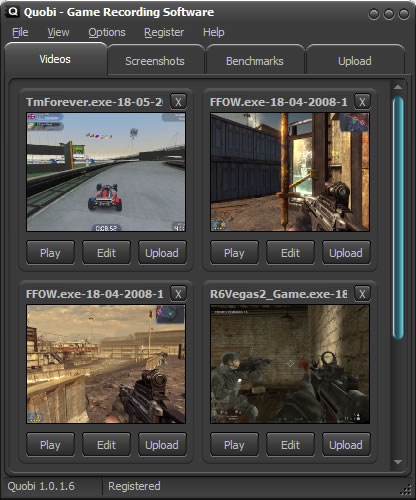416x500 pixels.
Task: Switch to the Screenshots tab
Action: (x=155, y=61)
